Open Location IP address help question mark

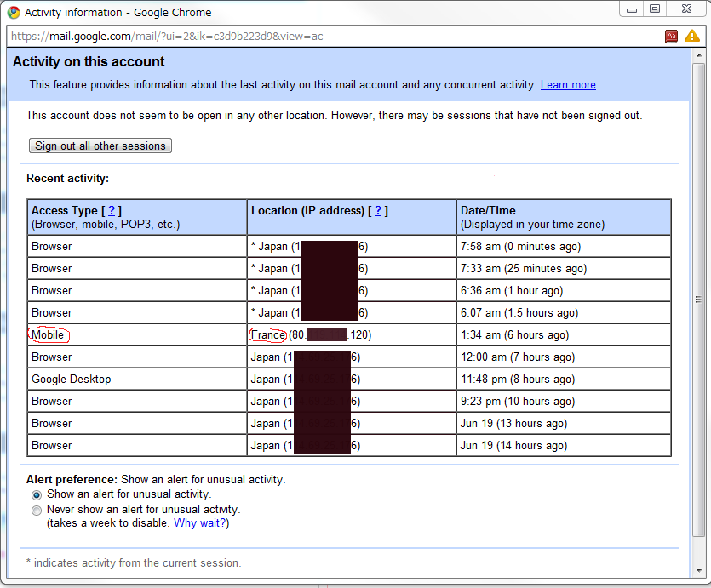click(378, 210)
